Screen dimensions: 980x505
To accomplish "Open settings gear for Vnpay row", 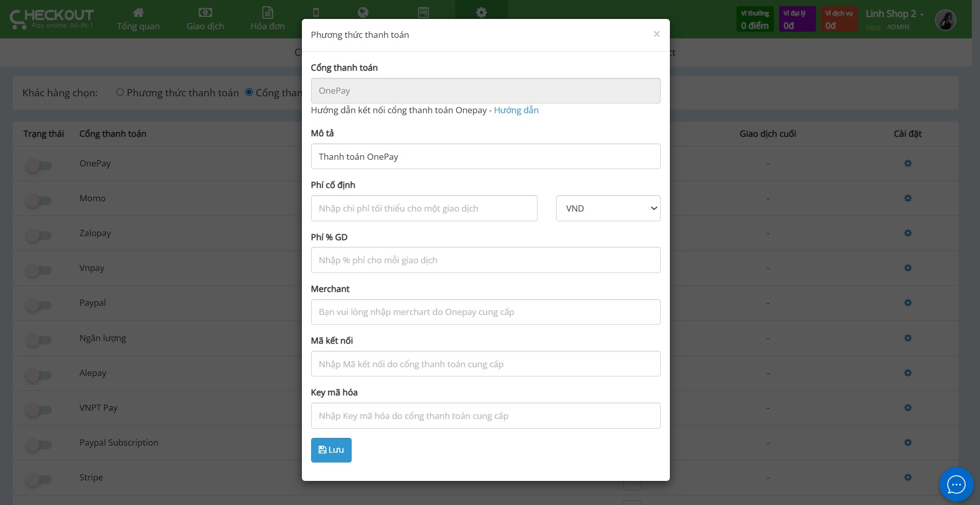I will point(908,268).
